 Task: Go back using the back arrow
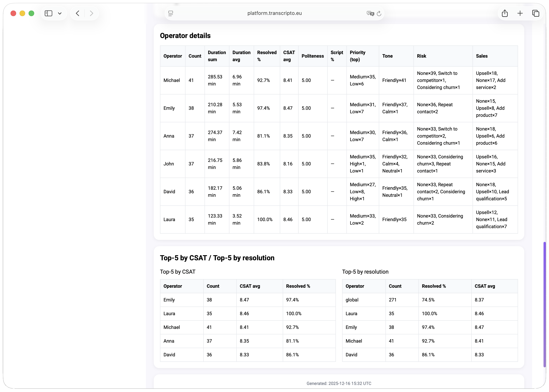coord(77,13)
